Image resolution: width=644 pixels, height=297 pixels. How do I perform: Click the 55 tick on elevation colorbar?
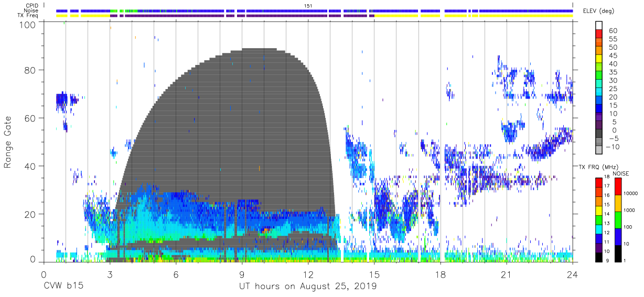613,39
